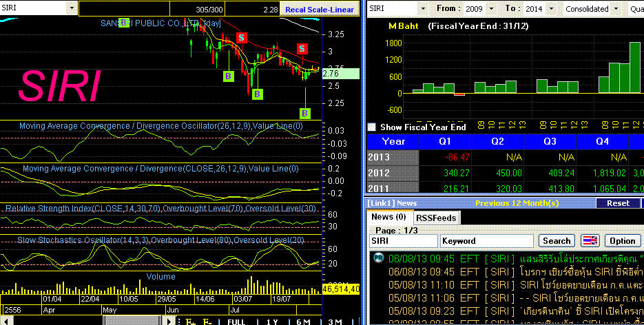
Task: Click the Q1 column header
Action: pyautogui.click(x=445, y=142)
